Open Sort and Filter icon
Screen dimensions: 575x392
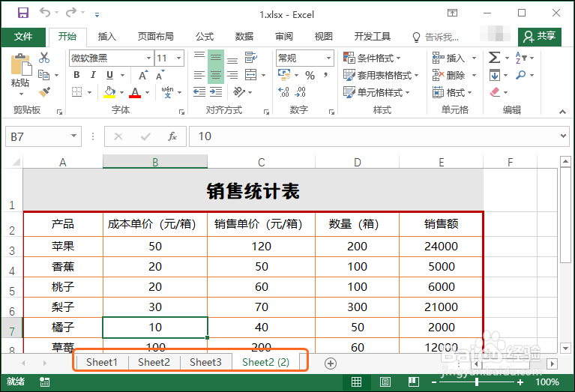[x=521, y=58]
